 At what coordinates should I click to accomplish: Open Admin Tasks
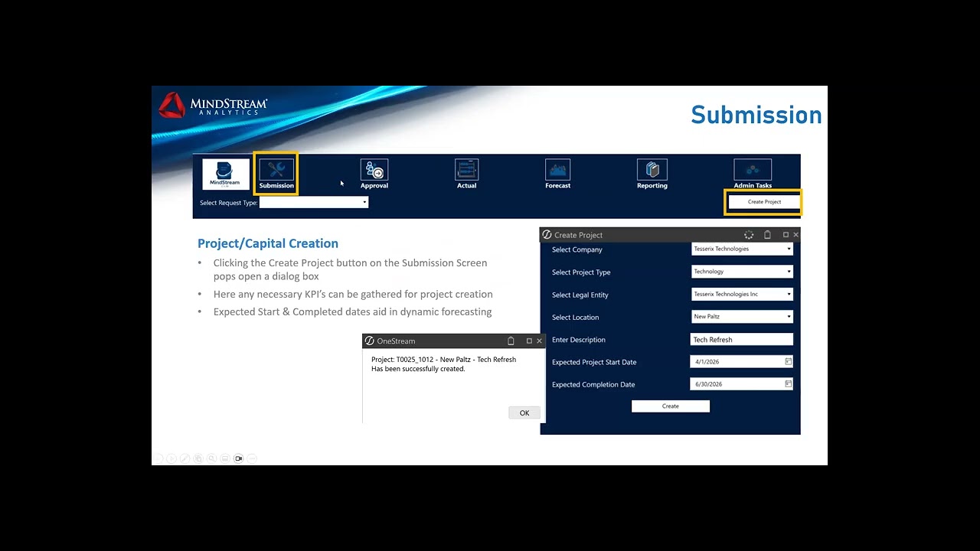[x=753, y=174]
